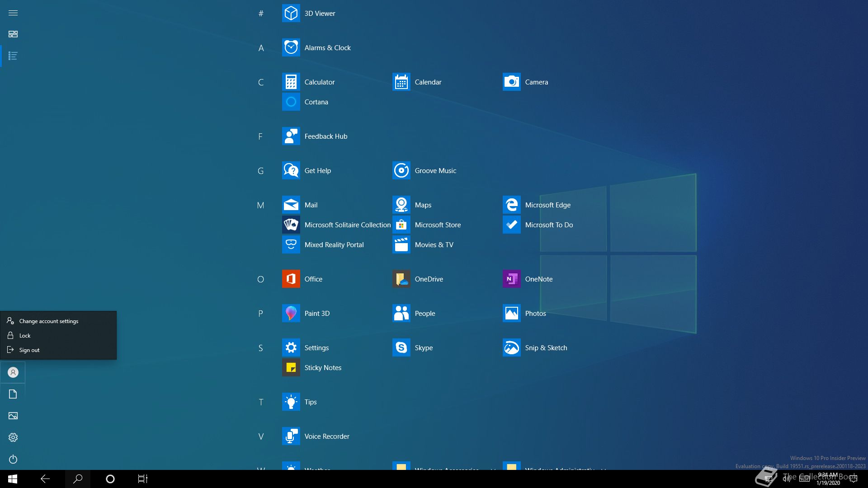
Task: Click the letter V section header
Action: [261, 436]
